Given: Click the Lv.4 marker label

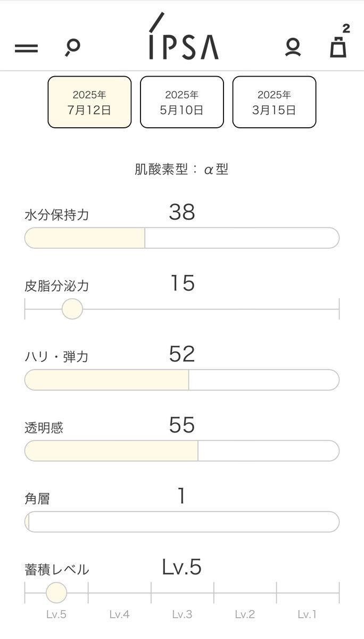Looking at the screenshot, I should [119, 615].
